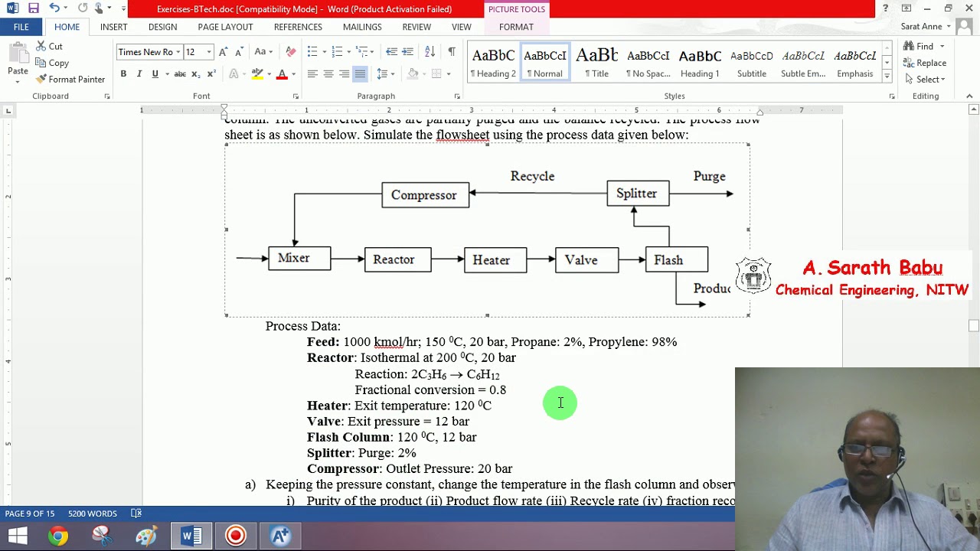980x551 pixels.
Task: Expand the Styles gallery
Action: (887, 76)
